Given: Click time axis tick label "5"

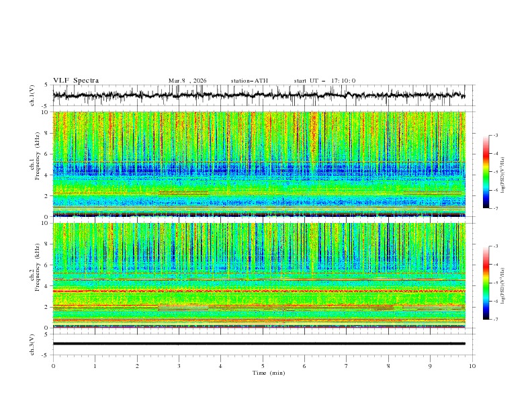Looking at the screenshot, I should [x=263, y=366].
